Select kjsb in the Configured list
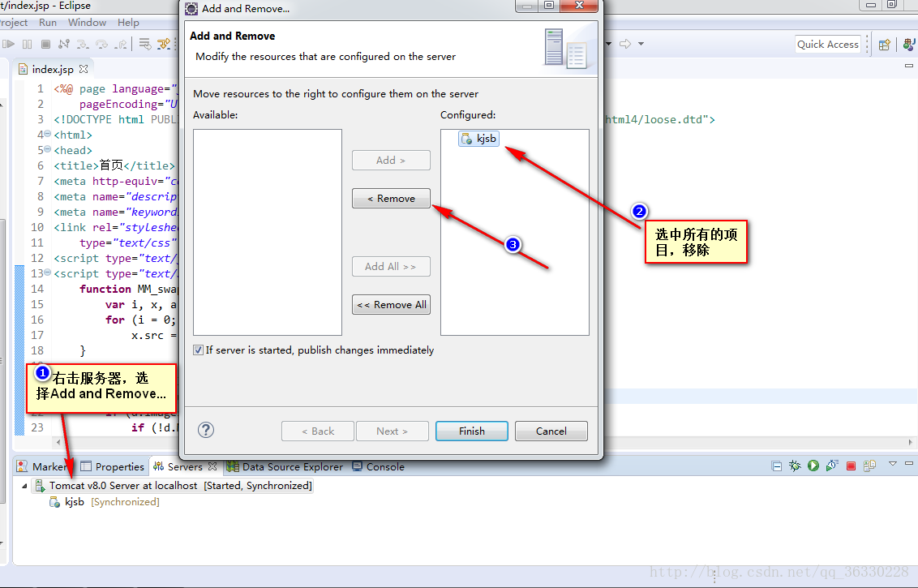 click(479, 139)
